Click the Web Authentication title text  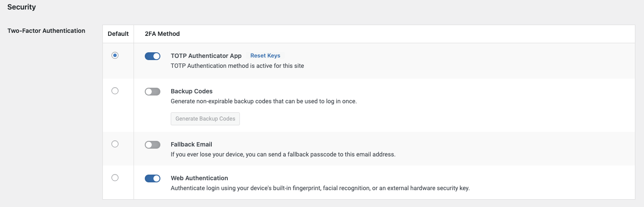pos(199,178)
